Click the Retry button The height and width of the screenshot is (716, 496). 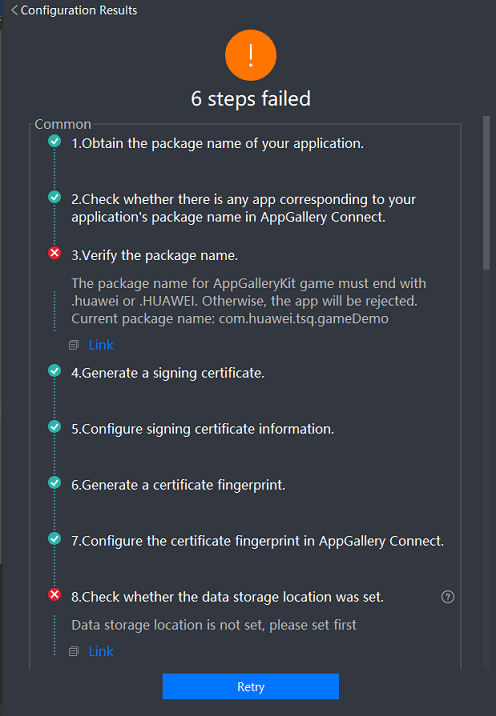[x=251, y=686]
